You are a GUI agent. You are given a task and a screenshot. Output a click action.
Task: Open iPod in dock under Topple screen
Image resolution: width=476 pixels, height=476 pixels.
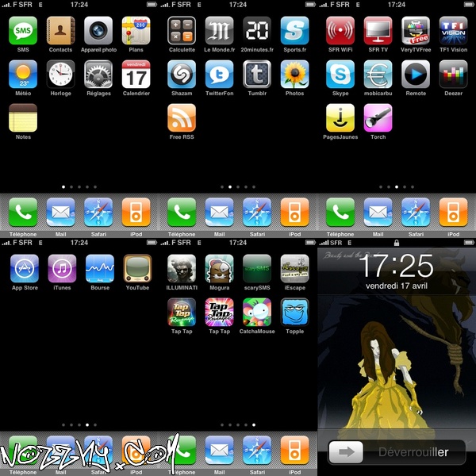(x=294, y=450)
